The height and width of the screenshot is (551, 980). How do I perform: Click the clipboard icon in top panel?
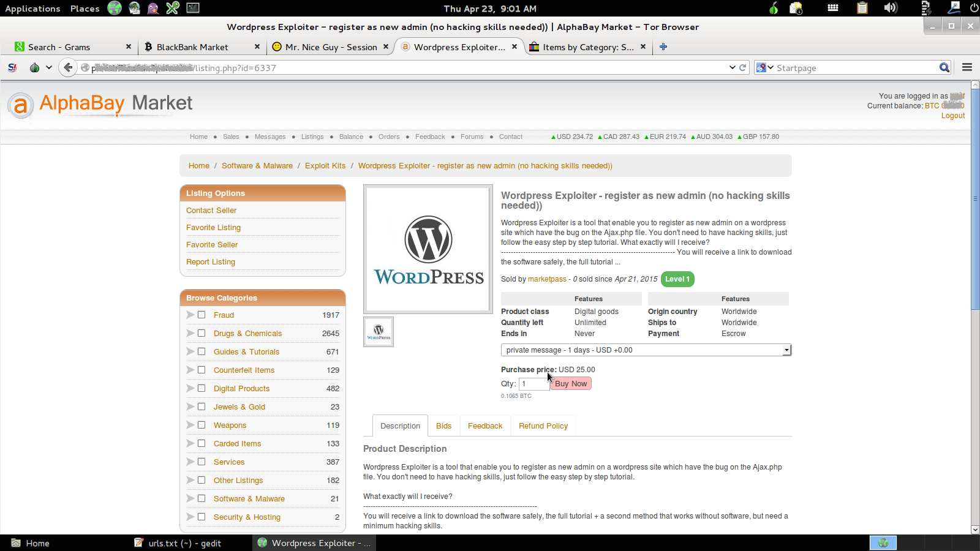click(862, 8)
